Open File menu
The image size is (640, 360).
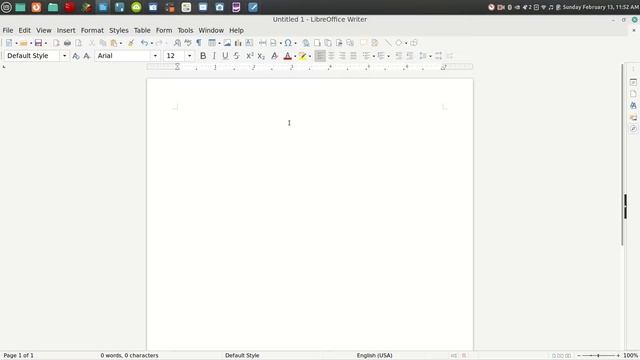[8, 30]
